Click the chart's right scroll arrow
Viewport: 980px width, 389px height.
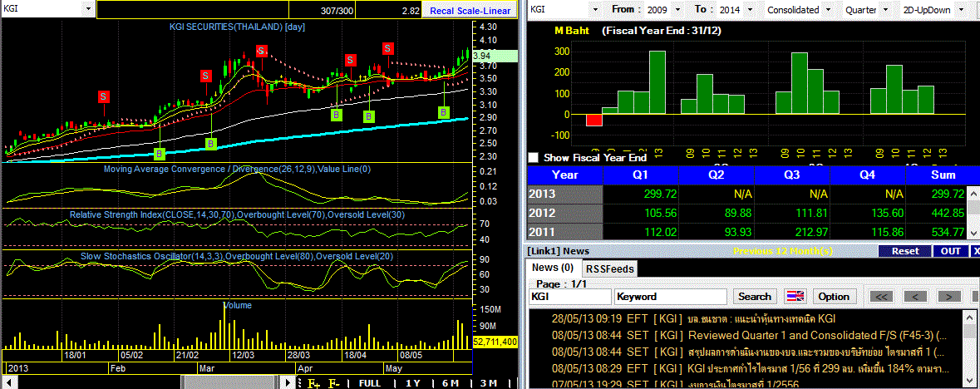click(288, 382)
